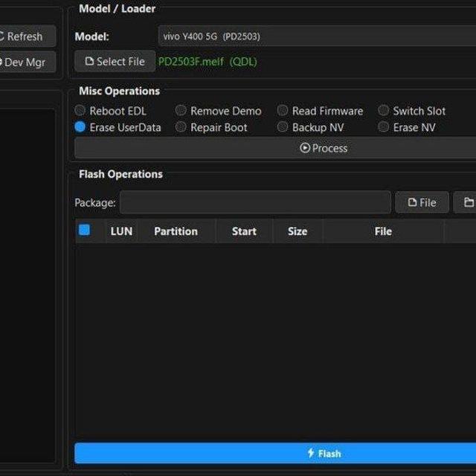Open the Dev Mgr device manager
The image size is (476, 476).
click(27, 62)
